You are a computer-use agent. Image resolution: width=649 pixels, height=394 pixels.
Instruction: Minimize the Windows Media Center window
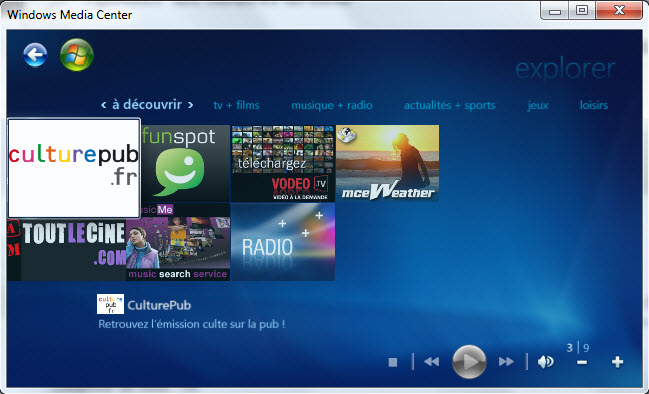555,11
